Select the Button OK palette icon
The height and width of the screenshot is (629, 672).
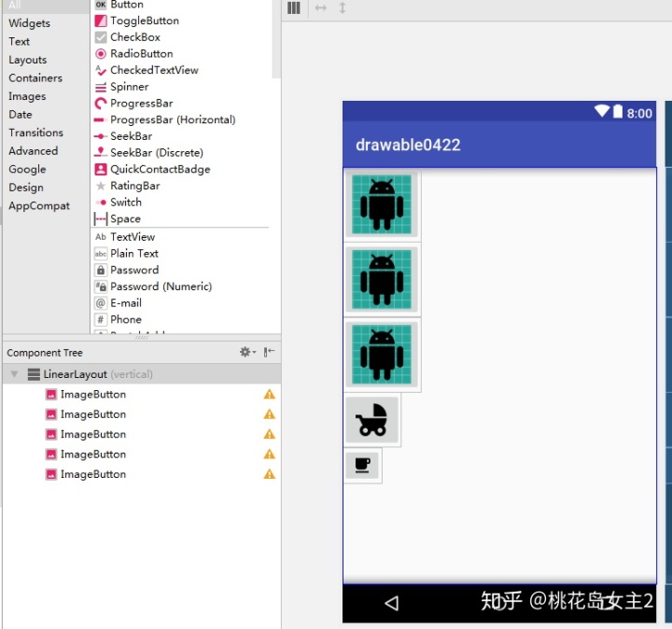[100, 5]
